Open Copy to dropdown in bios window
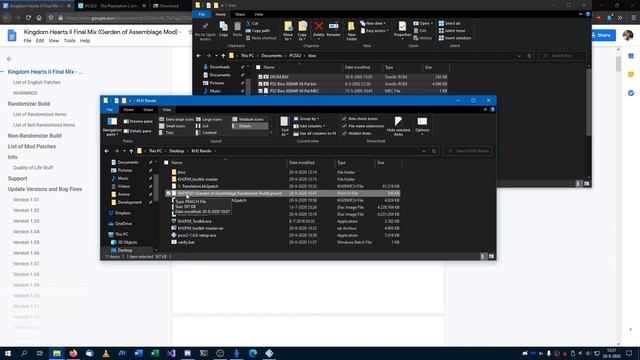 pyautogui.click(x=302, y=31)
